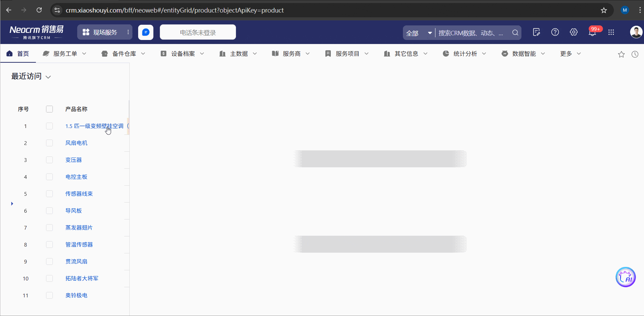The width and height of the screenshot is (644, 316).
Task: Click the favorites star icon in the nav bar
Action: click(x=621, y=54)
